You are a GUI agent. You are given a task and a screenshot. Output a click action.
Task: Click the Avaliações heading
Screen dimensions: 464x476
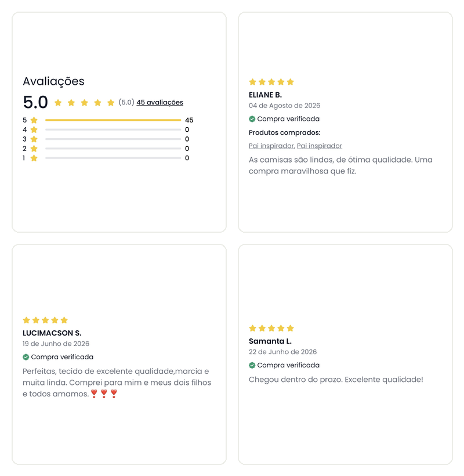click(x=54, y=81)
